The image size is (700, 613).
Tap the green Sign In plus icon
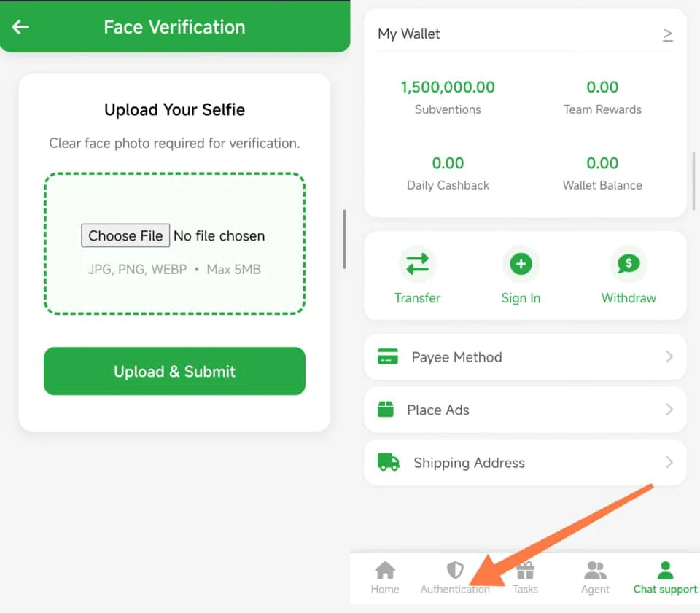pyautogui.click(x=521, y=264)
